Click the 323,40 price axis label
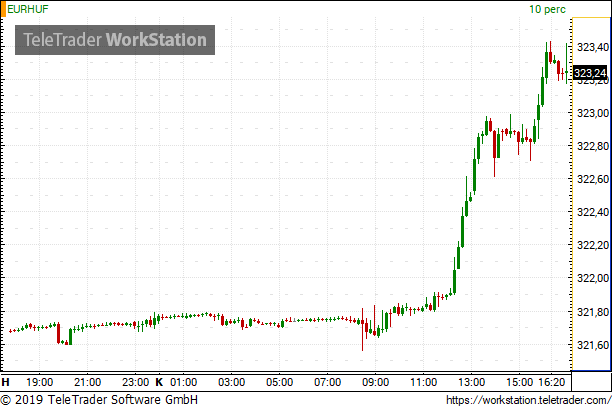 (x=593, y=47)
